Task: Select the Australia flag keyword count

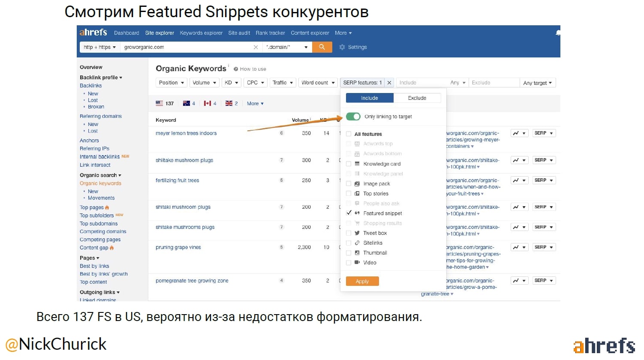Action: [189, 103]
